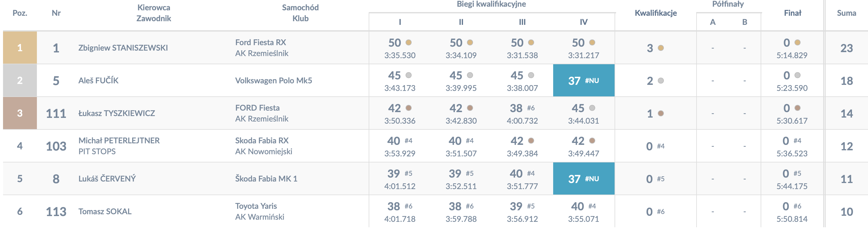The height and width of the screenshot is (240, 868).
Task: Select Tomasz SOKAL driver name
Action: (105, 212)
